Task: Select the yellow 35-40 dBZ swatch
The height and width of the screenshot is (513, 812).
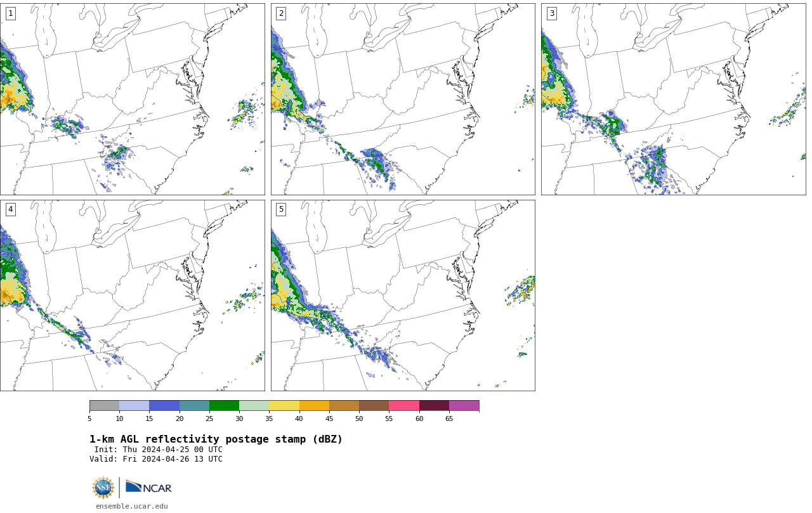Action: [284, 406]
